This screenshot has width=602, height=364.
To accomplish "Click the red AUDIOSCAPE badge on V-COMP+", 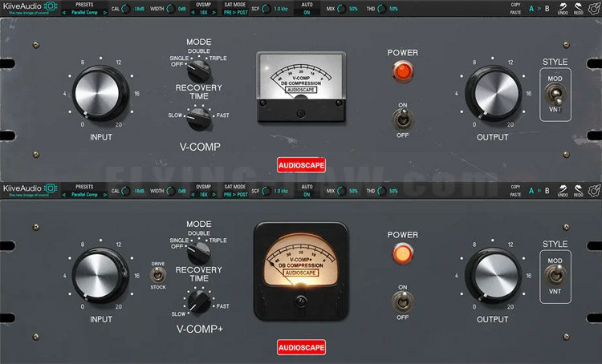I will pyautogui.click(x=301, y=347).
